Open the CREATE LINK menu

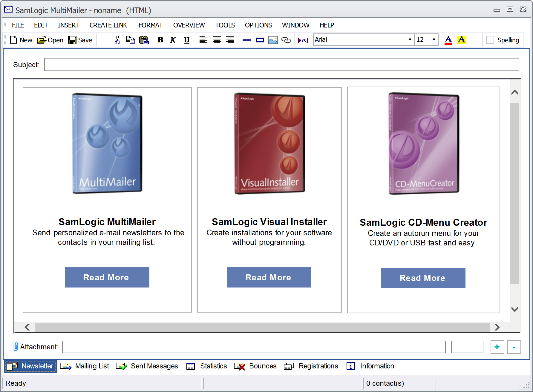click(108, 25)
